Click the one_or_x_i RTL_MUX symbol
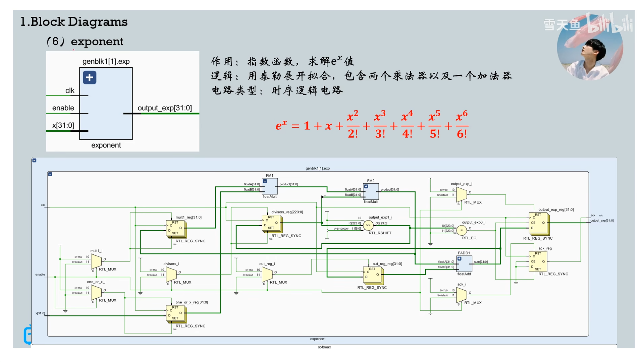This screenshot has height=362, width=644. point(96,292)
